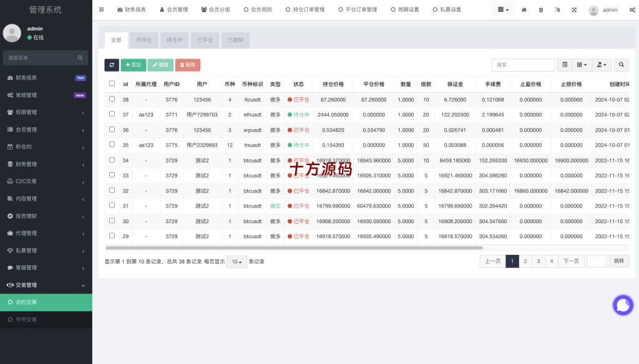Focus the table 搜索 input field

click(x=523, y=65)
